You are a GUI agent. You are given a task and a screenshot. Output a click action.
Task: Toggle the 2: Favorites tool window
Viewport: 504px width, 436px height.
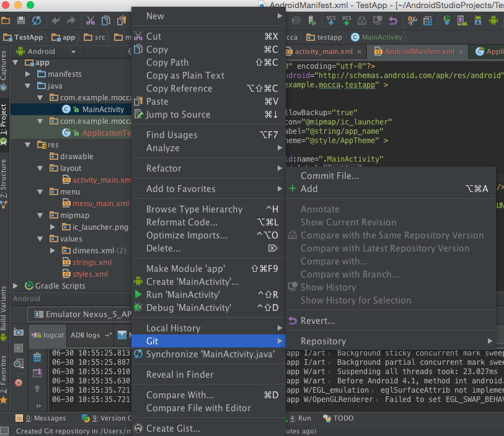[4, 379]
